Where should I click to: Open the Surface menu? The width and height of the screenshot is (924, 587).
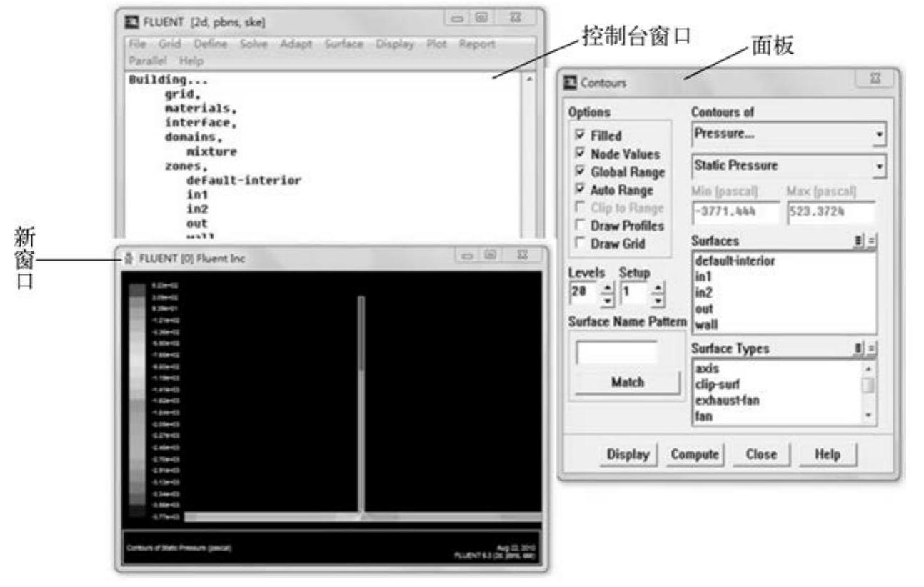[x=343, y=44]
